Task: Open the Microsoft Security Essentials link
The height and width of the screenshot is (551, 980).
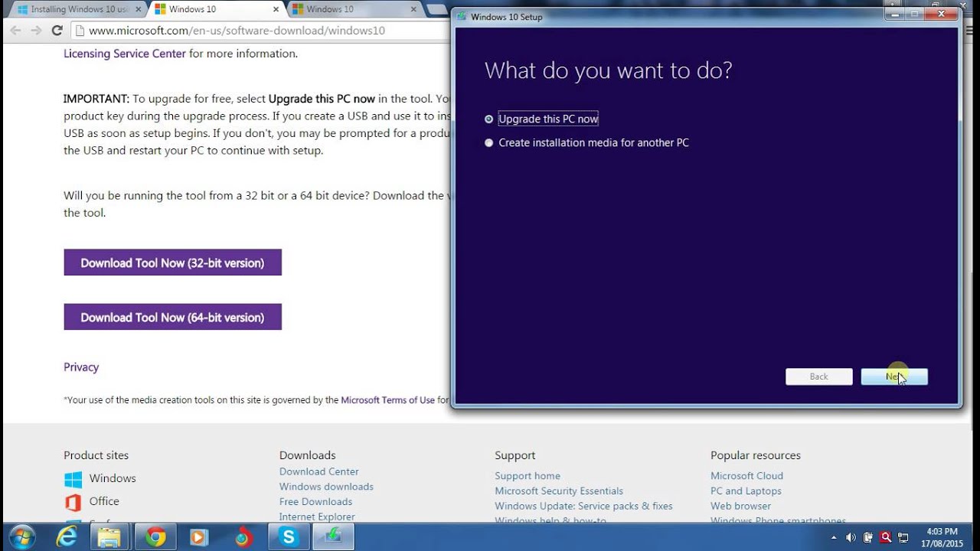Action: pos(559,491)
